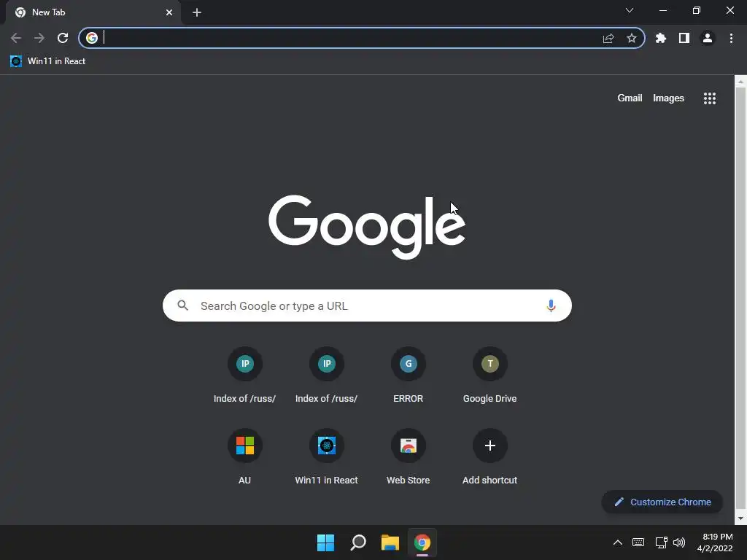Click the Add shortcut button
Screen dimensions: 747x560
(489, 457)
